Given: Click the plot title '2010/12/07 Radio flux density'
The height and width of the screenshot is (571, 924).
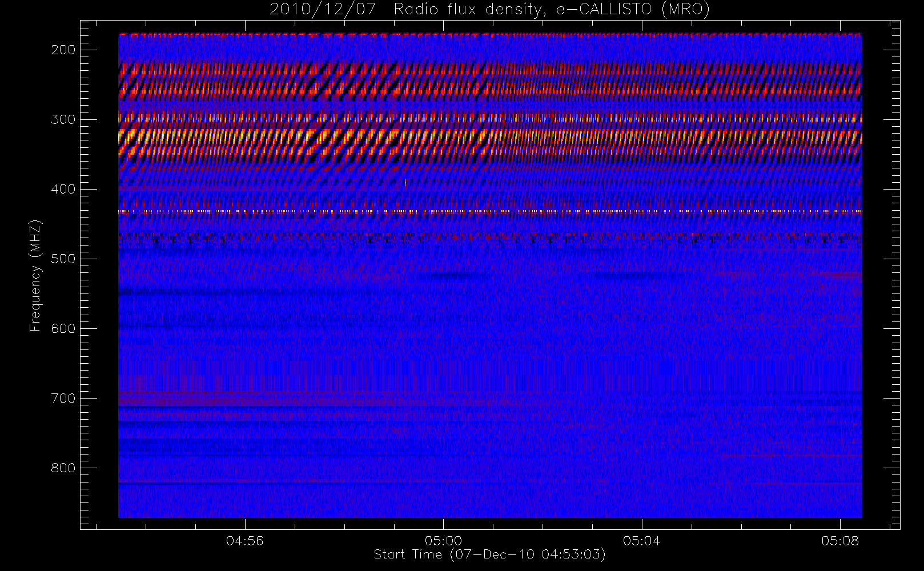Looking at the screenshot, I should pyautogui.click(x=489, y=10).
